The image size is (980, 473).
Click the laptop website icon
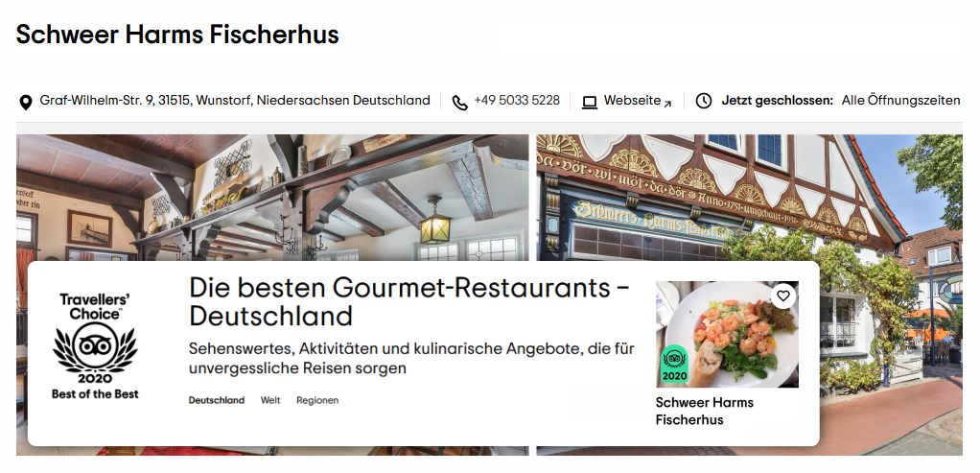click(x=590, y=102)
